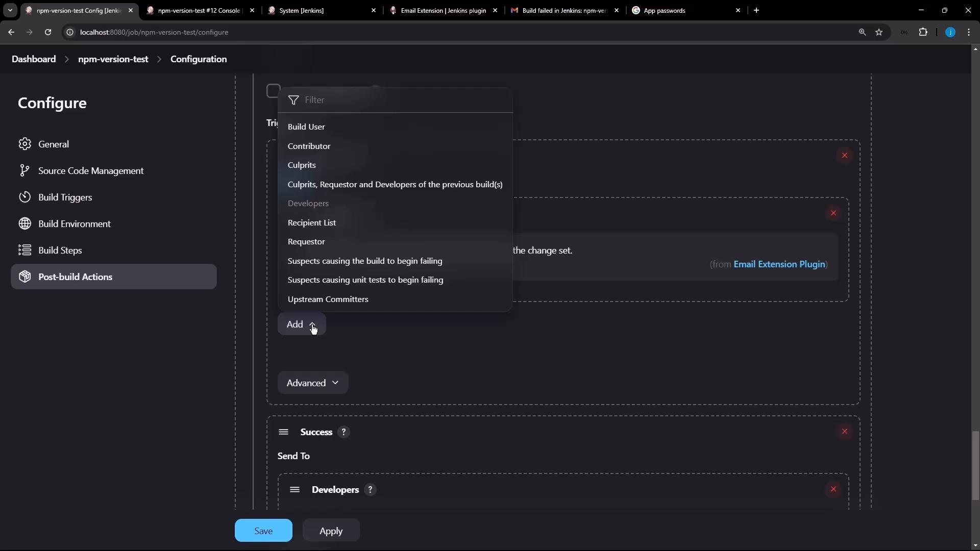The image size is (980, 551).
Task: Open Build Environment globe icon
Action: tap(24, 223)
